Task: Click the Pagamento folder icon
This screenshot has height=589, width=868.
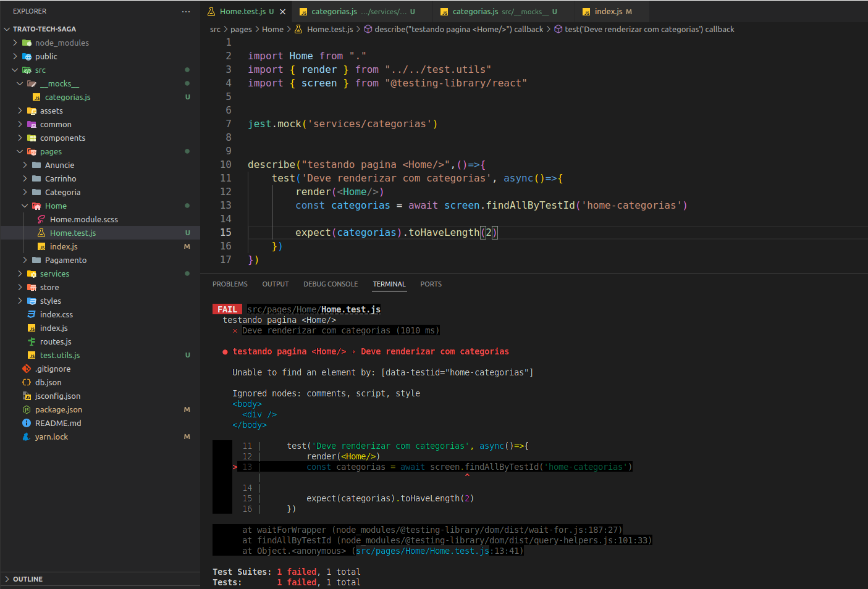Action: click(36, 260)
